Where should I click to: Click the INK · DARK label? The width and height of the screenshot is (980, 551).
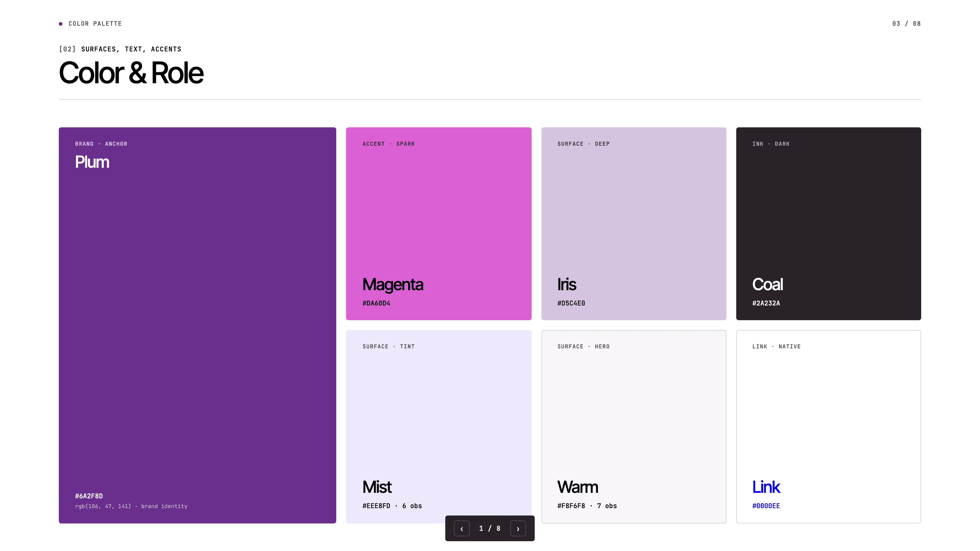tap(771, 144)
